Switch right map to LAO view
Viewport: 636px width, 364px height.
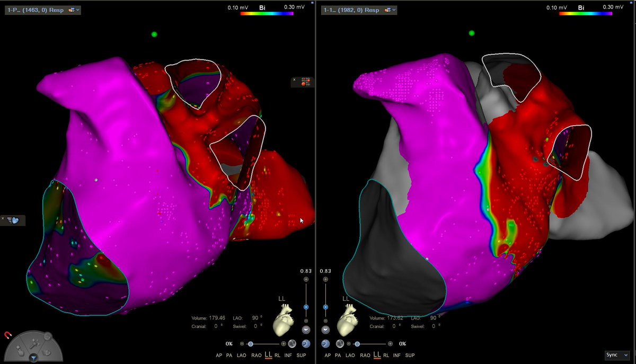click(x=350, y=356)
